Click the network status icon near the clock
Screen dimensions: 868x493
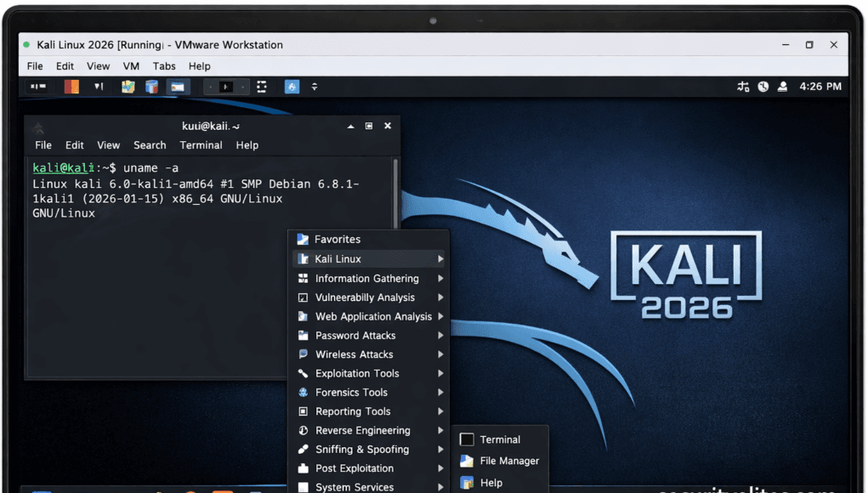[743, 86]
